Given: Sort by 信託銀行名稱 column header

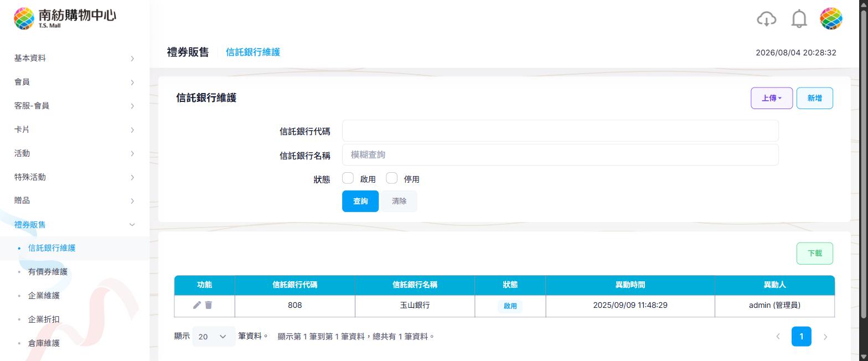Looking at the screenshot, I should pos(415,285).
